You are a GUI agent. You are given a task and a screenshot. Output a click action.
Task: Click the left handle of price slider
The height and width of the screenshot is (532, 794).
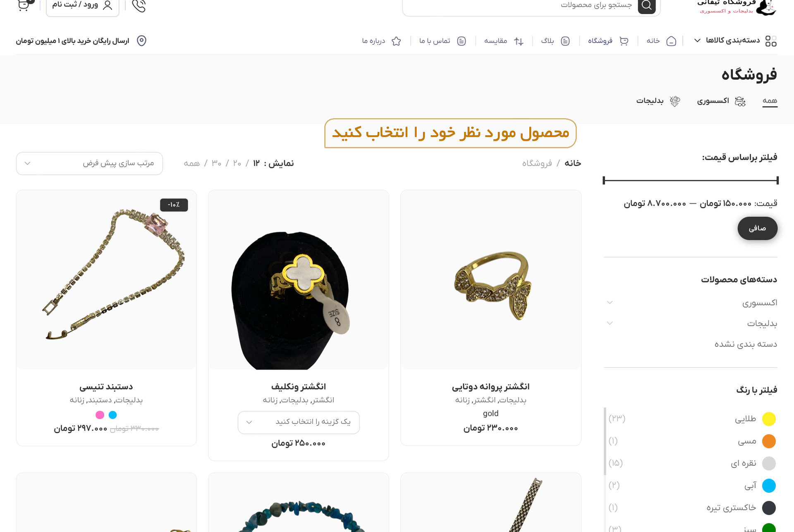[604, 180]
